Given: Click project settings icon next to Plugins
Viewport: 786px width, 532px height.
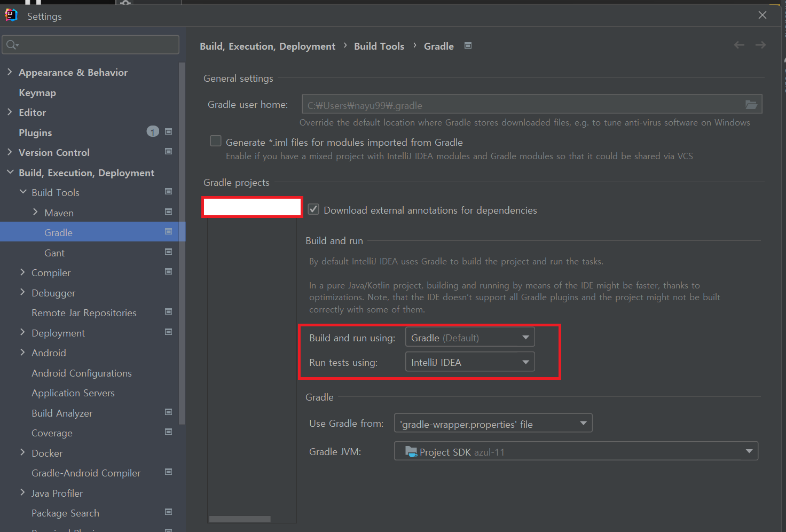Looking at the screenshot, I should coord(169,131).
